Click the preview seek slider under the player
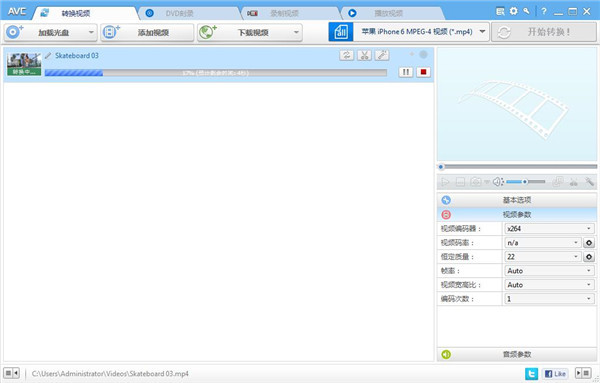 [517, 167]
